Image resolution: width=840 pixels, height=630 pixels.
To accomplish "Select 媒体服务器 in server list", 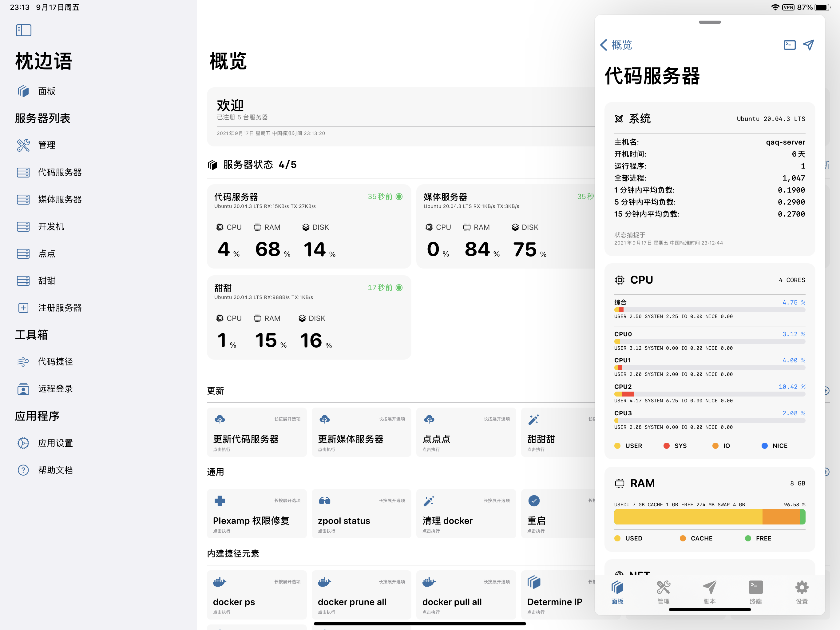I will tap(60, 199).
